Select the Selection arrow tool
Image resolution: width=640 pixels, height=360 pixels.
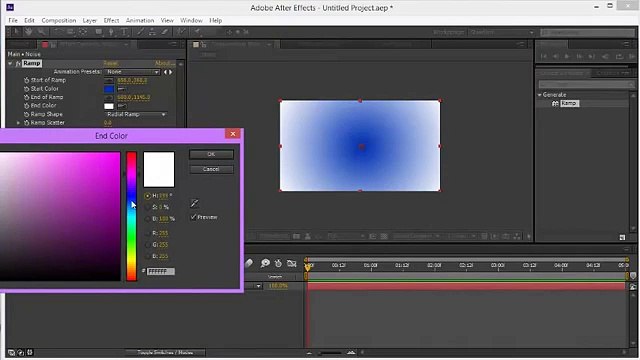[x=17, y=32]
